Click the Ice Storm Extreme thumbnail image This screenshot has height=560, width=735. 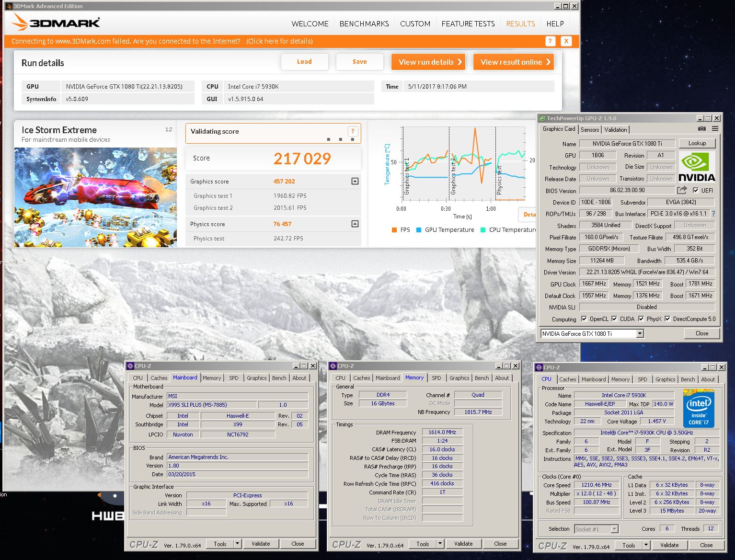[x=95, y=197]
